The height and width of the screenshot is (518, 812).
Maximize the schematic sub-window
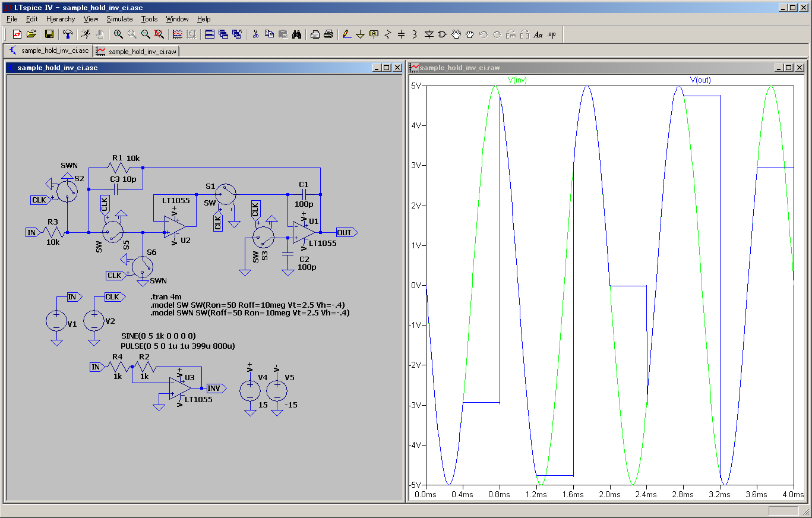pyautogui.click(x=387, y=68)
